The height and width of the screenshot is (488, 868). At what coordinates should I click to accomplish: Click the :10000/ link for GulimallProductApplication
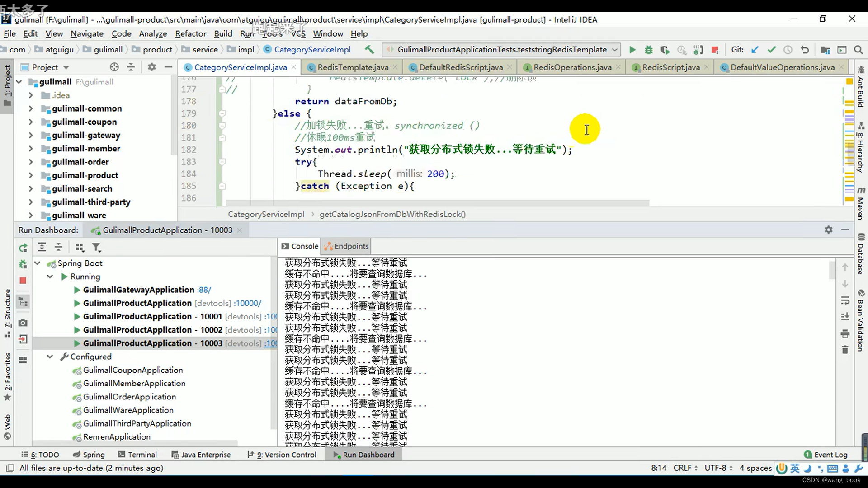coord(247,303)
